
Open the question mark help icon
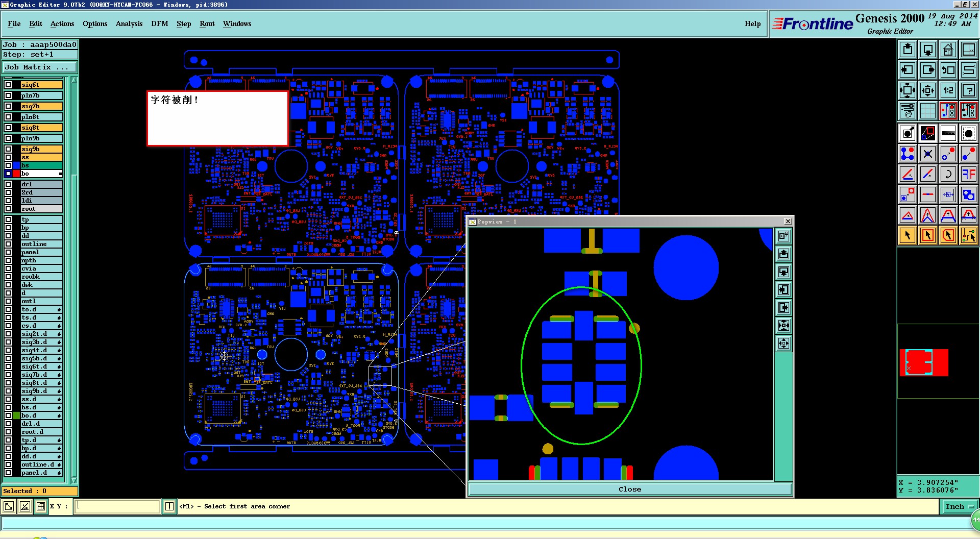[968, 90]
